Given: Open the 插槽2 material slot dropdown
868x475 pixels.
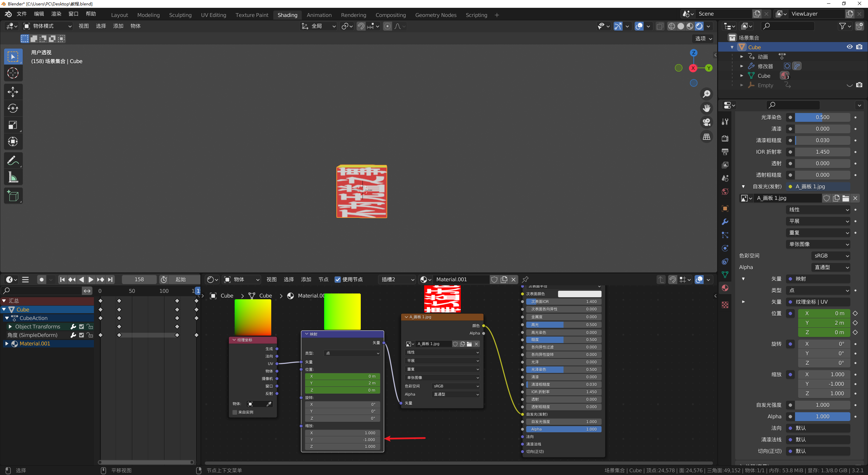Looking at the screenshot, I should pyautogui.click(x=397, y=280).
